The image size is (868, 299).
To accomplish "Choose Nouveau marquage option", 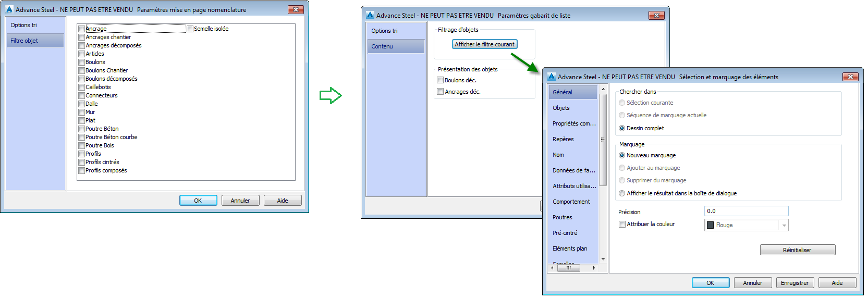I will [x=622, y=155].
